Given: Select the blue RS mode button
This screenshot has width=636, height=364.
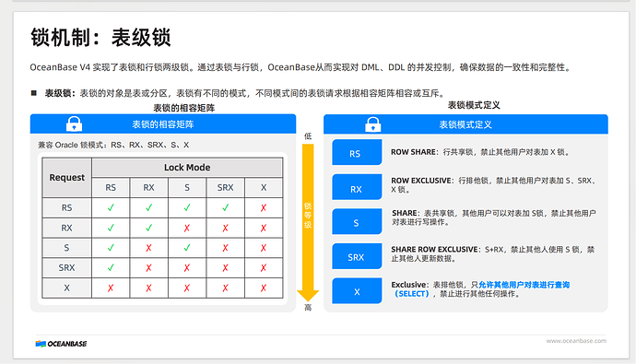Looking at the screenshot, I should pos(357,152).
